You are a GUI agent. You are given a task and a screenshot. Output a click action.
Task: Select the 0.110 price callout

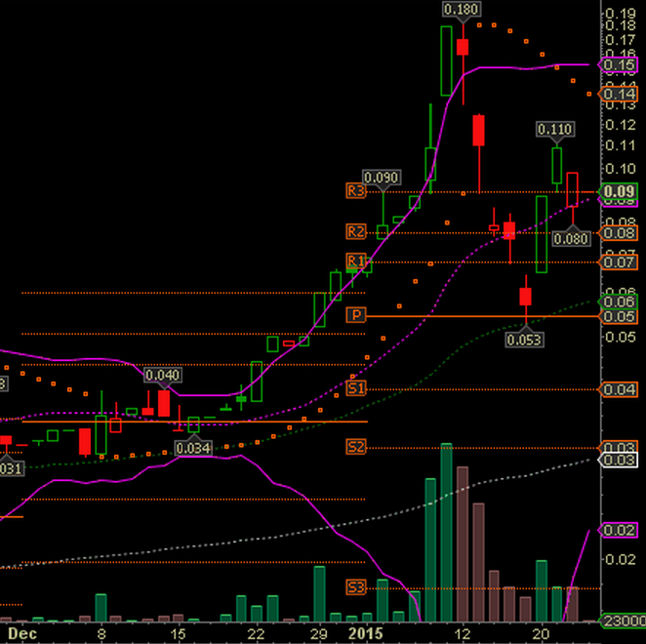tap(556, 130)
